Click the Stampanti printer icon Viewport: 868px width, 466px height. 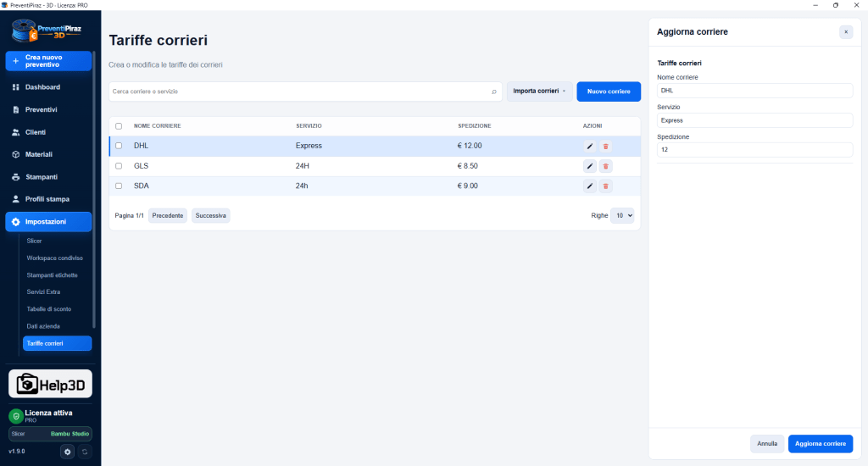click(x=15, y=177)
